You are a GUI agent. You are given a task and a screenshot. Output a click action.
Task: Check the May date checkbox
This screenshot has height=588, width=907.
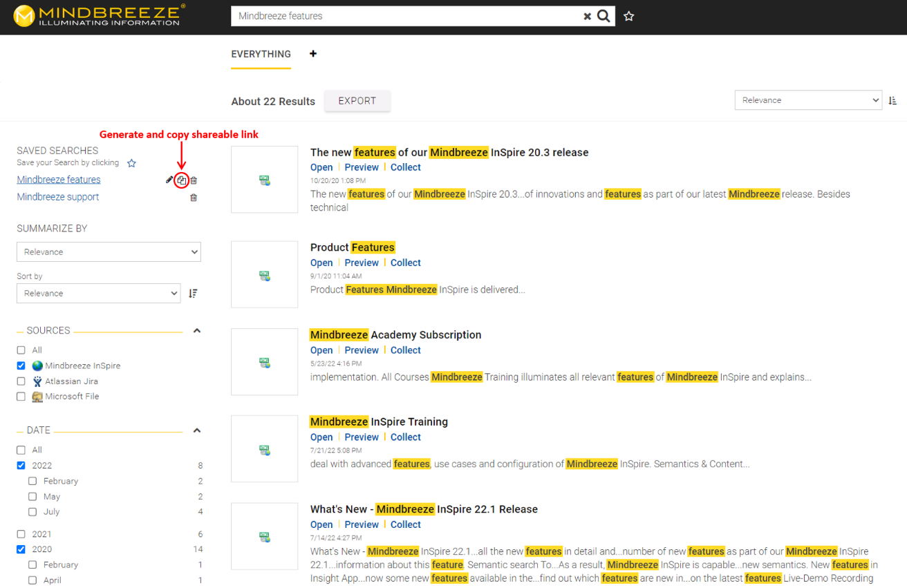pyautogui.click(x=32, y=497)
